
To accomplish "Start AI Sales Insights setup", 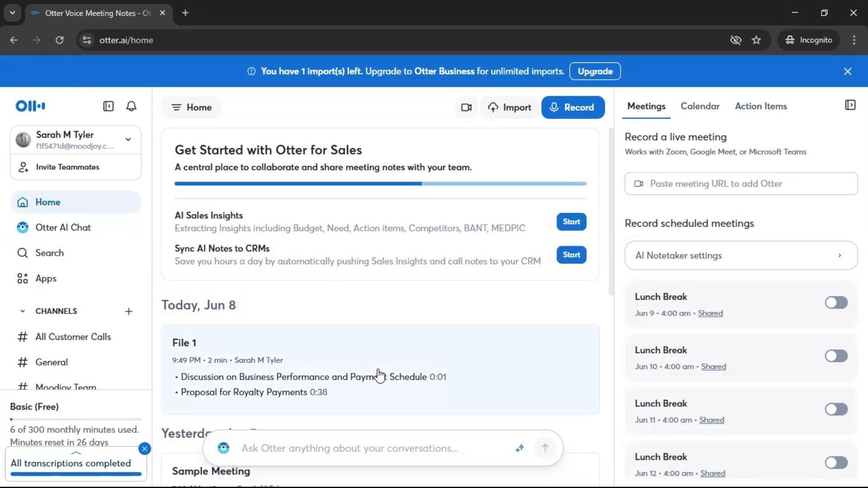I will coord(571,222).
